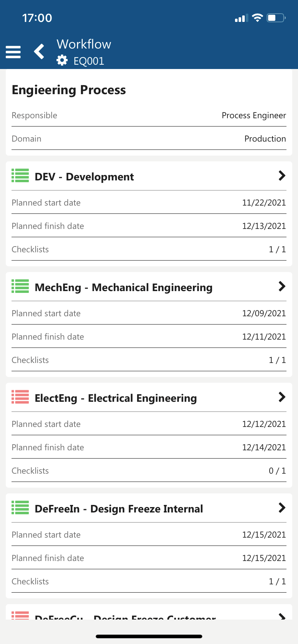Open the DEV - Development title
The image size is (298, 644).
[84, 177]
